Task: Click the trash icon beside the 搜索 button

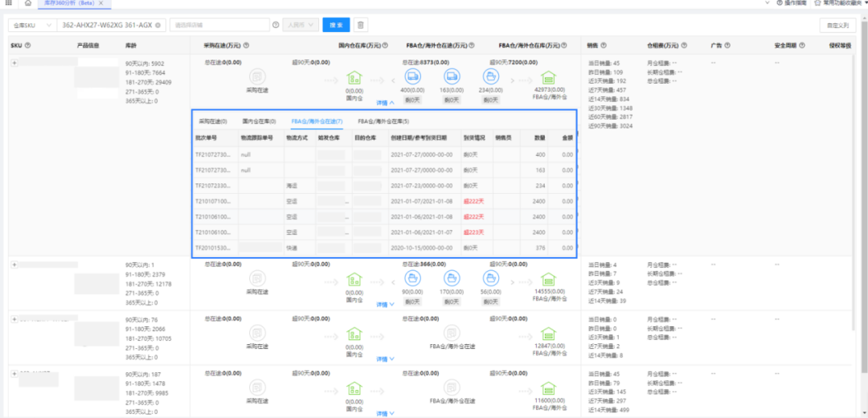Action: [x=362, y=26]
